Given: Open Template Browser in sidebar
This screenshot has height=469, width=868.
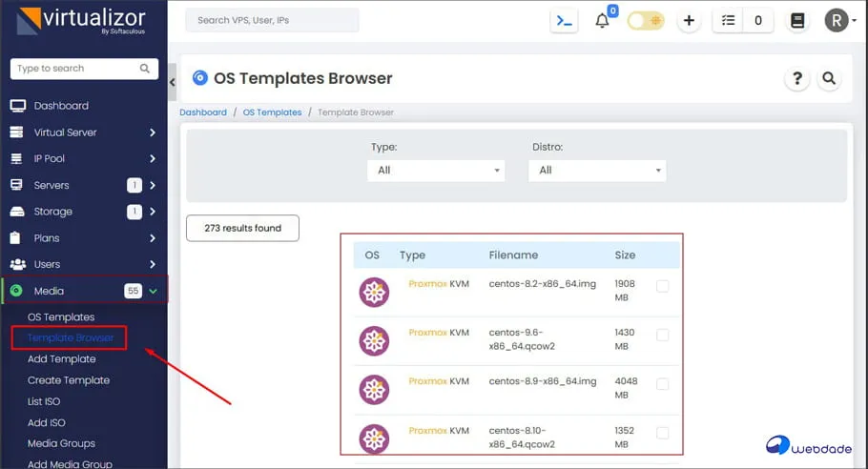Looking at the screenshot, I should (71, 337).
